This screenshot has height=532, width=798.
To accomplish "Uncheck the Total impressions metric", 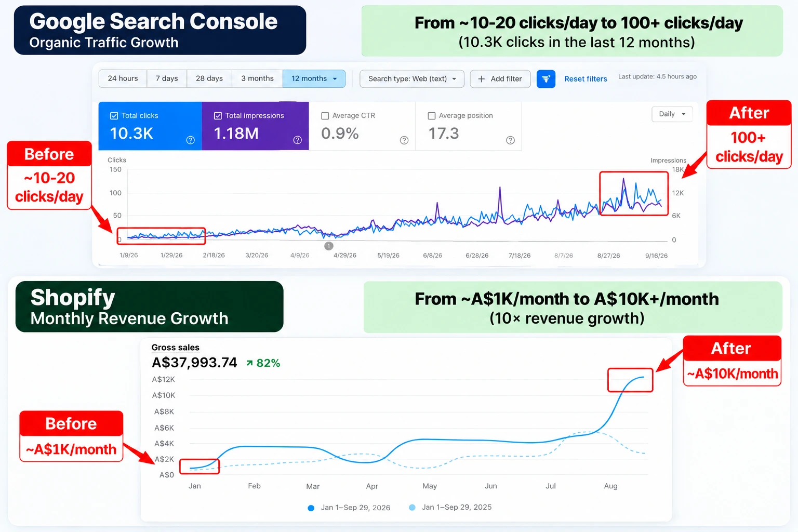I will (218, 116).
